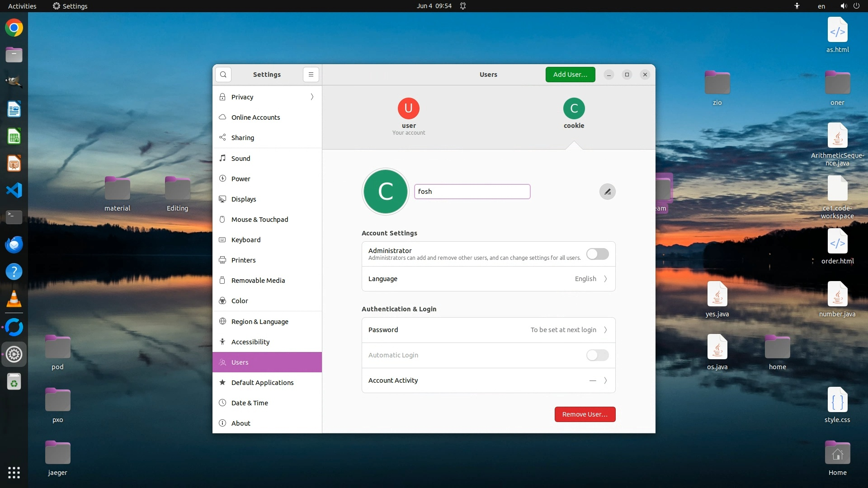Click the large green C profile picture
868x488 pixels.
(386, 192)
